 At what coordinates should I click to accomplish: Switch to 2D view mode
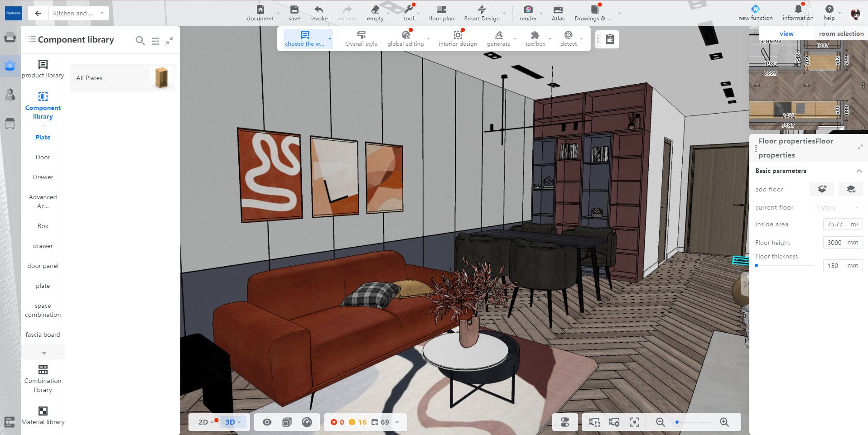point(203,422)
